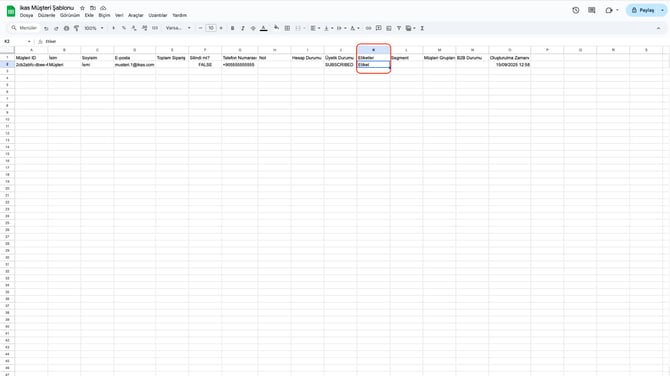This screenshot has width=670, height=376.
Task: Click the Paylaş share button
Action: click(646, 10)
